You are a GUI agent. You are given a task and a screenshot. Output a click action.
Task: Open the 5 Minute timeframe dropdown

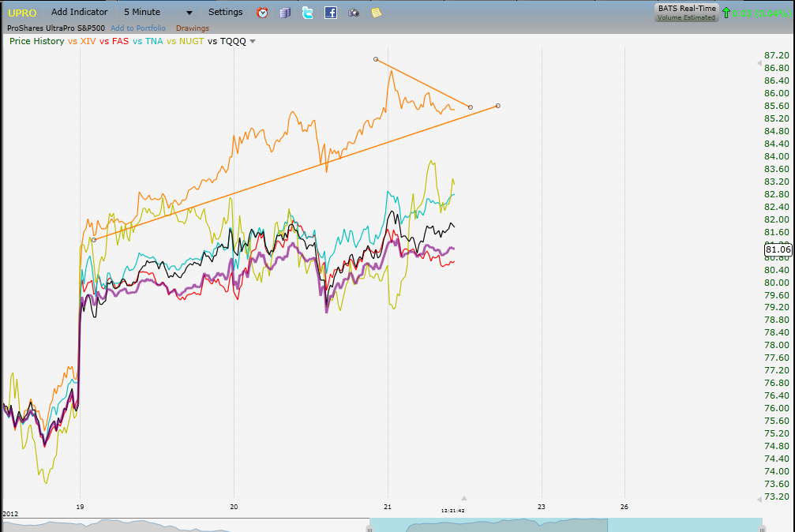158,12
